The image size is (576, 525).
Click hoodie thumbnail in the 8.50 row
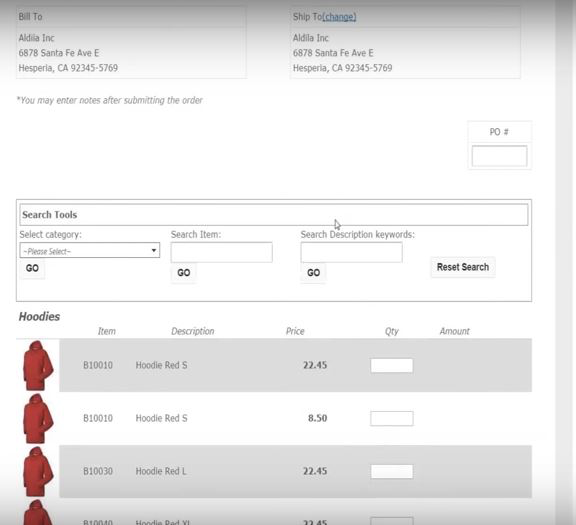click(x=38, y=418)
